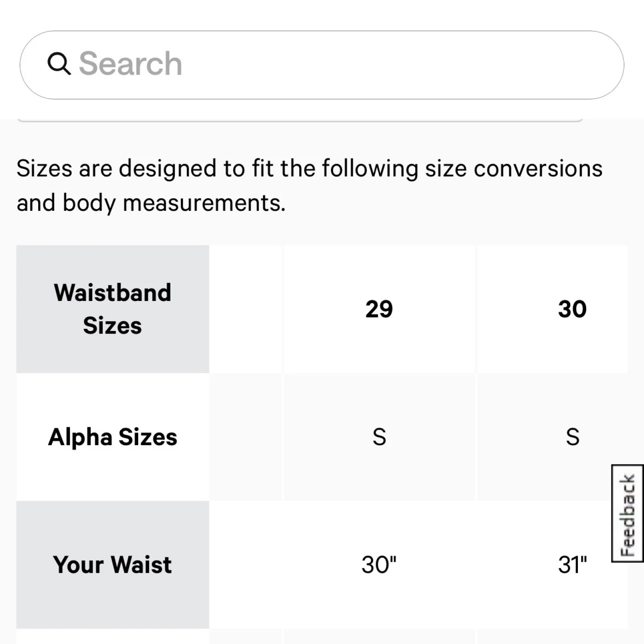Select the Your Waist row header
Viewport: 644px width, 644px height.
tap(112, 564)
